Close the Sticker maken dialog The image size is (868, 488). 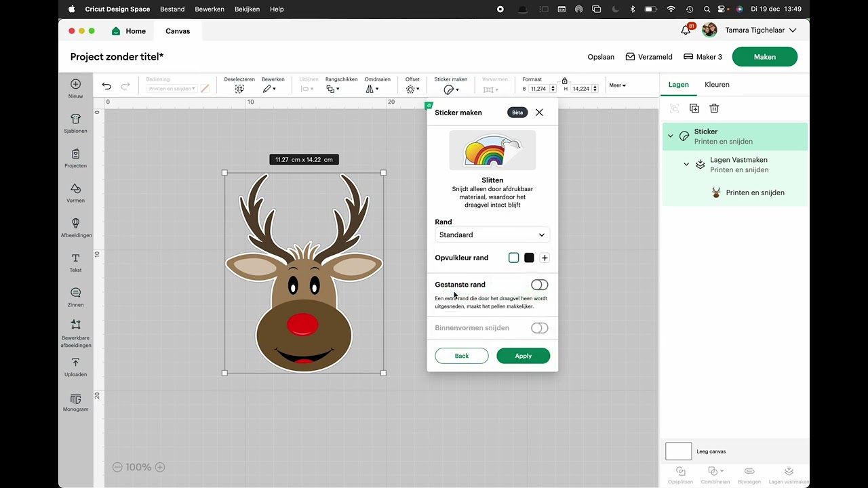click(x=539, y=113)
